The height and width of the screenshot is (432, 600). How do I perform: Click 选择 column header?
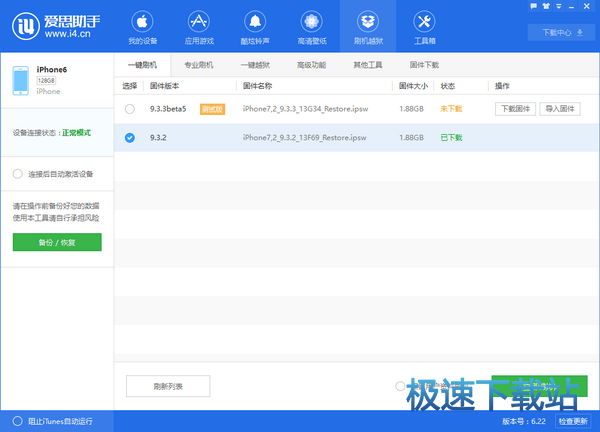130,86
